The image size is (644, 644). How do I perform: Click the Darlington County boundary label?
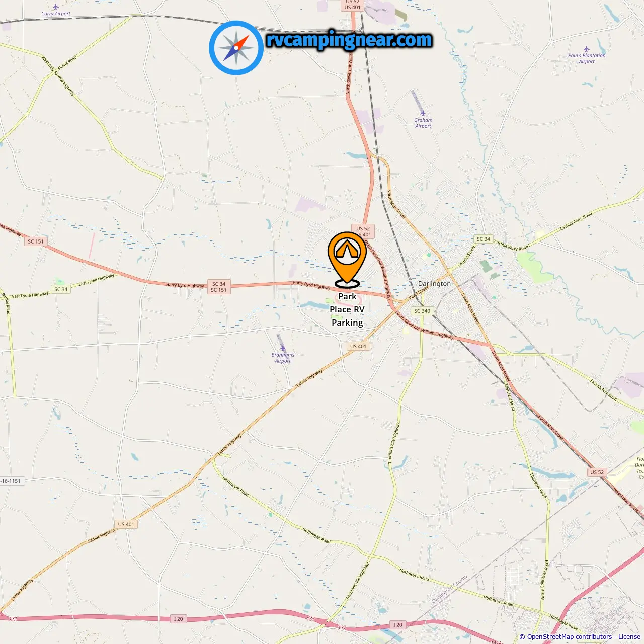coord(450,589)
